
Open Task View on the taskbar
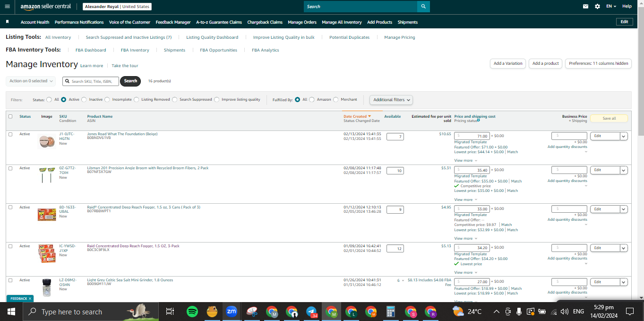(170, 312)
